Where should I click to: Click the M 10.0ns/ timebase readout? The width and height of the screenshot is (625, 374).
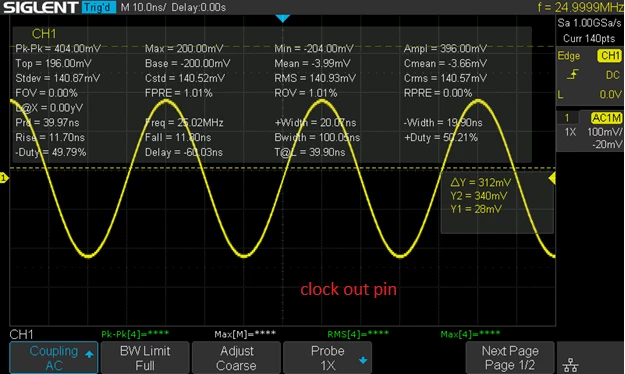click(143, 7)
